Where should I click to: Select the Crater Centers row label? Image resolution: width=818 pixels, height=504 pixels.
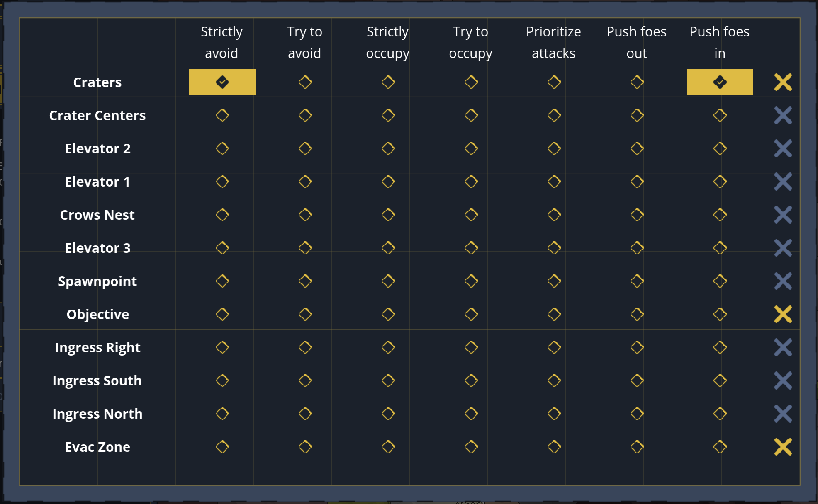coord(97,115)
